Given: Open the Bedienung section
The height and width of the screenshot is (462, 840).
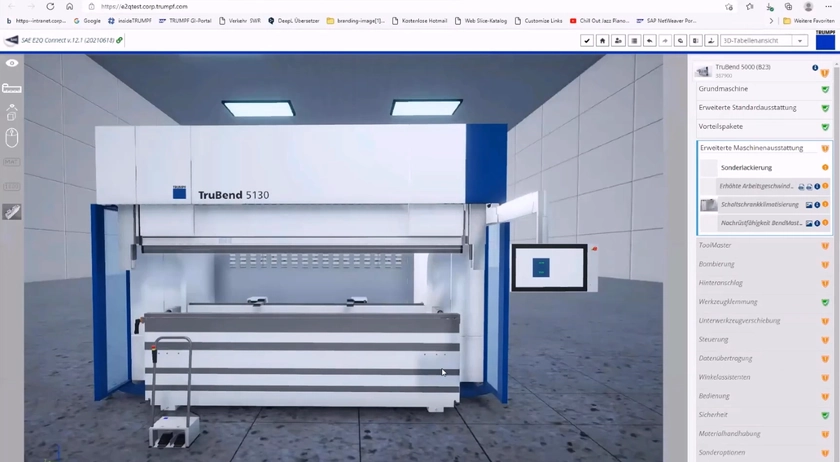Looking at the screenshot, I should point(763,396).
